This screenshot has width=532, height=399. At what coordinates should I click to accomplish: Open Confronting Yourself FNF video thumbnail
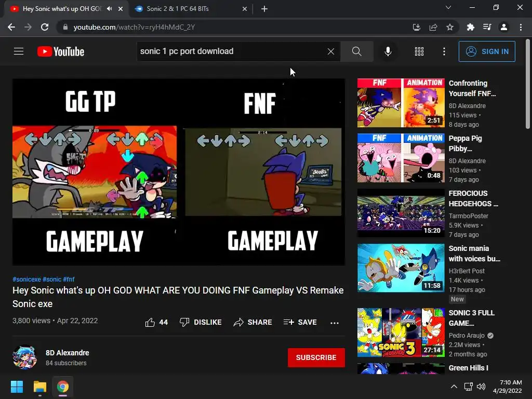401,103
